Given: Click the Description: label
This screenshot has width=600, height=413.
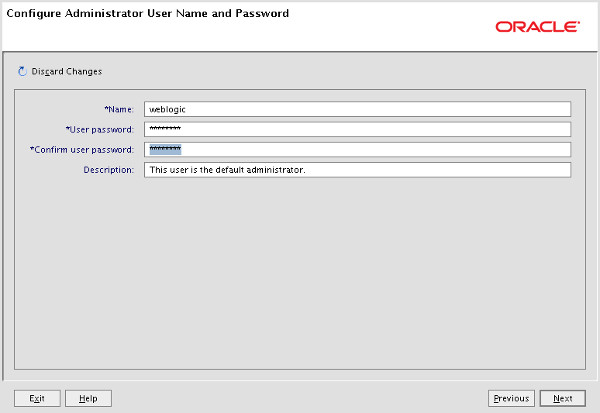Looking at the screenshot, I should 109,170.
